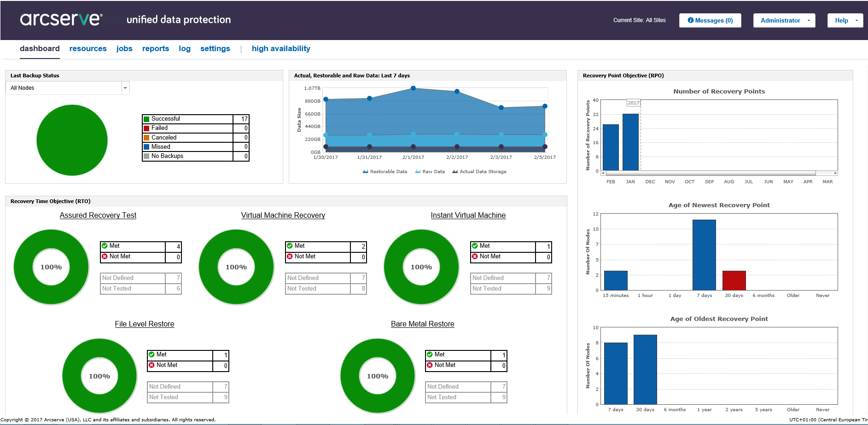868x425 pixels.
Task: Open the Assured Recovery Test link
Action: 98,215
